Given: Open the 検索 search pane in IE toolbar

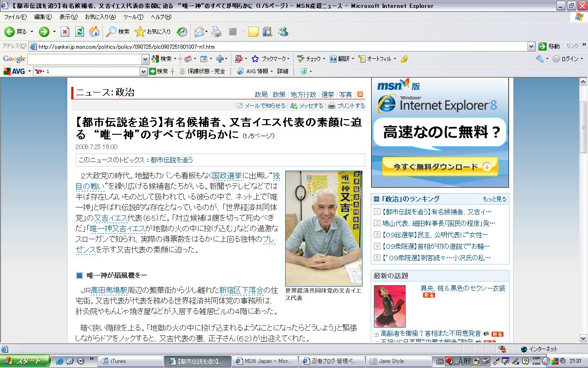Looking at the screenshot, I should (x=118, y=32).
